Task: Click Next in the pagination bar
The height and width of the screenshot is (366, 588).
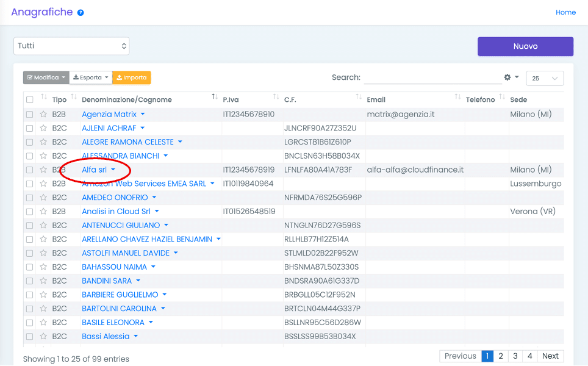Action: click(550, 356)
